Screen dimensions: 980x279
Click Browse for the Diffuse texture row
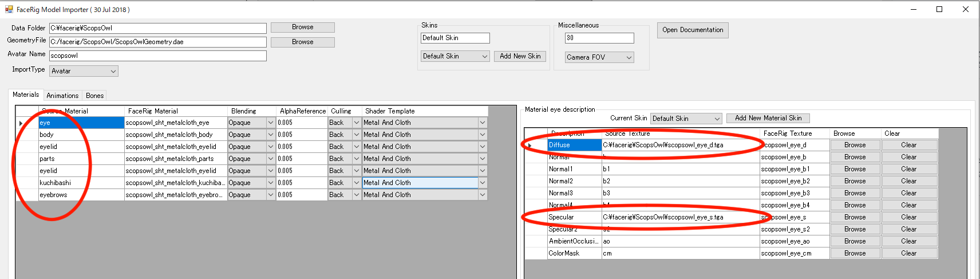point(855,145)
